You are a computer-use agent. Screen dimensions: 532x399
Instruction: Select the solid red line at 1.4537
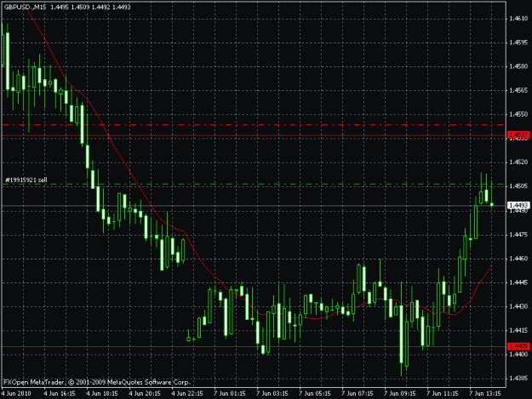[x=254, y=135]
